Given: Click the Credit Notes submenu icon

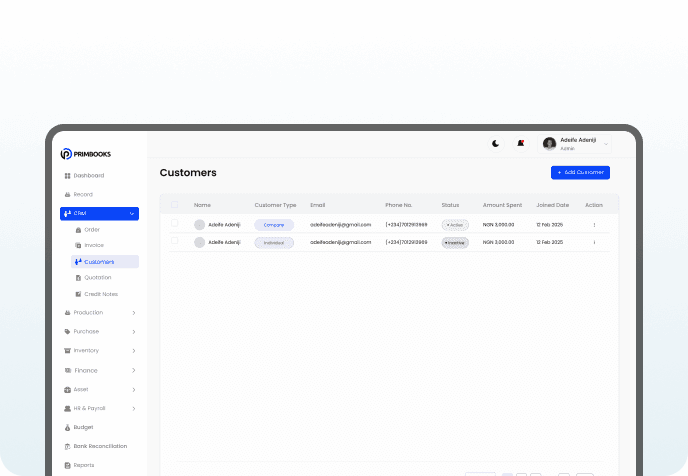Looking at the screenshot, I should pyautogui.click(x=78, y=294).
